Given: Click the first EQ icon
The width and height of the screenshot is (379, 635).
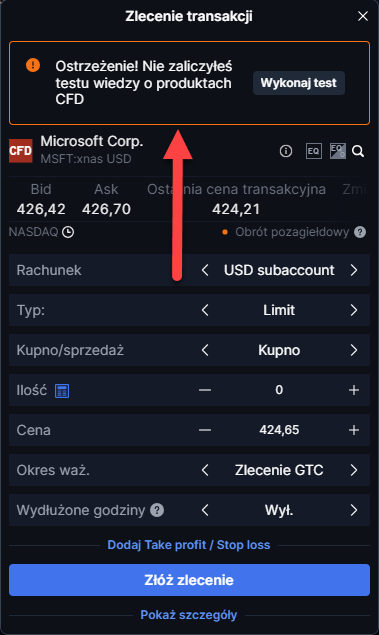Looking at the screenshot, I should coord(313,151).
